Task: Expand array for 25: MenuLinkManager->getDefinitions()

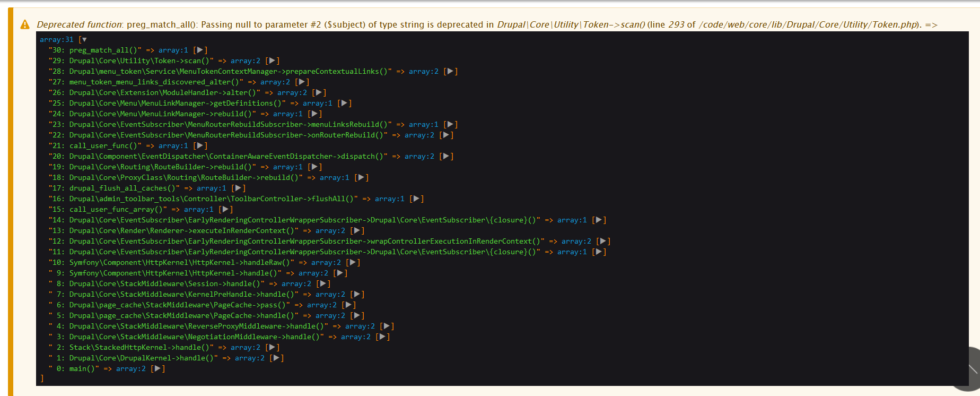Action: click(x=344, y=104)
